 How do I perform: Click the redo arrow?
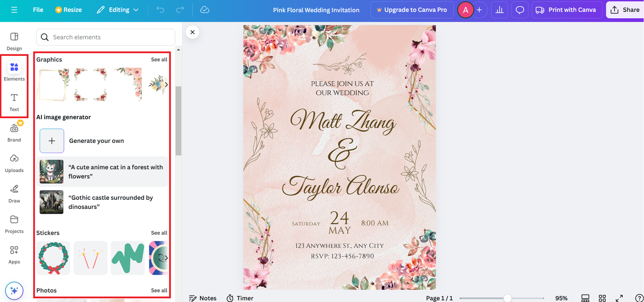(180, 10)
